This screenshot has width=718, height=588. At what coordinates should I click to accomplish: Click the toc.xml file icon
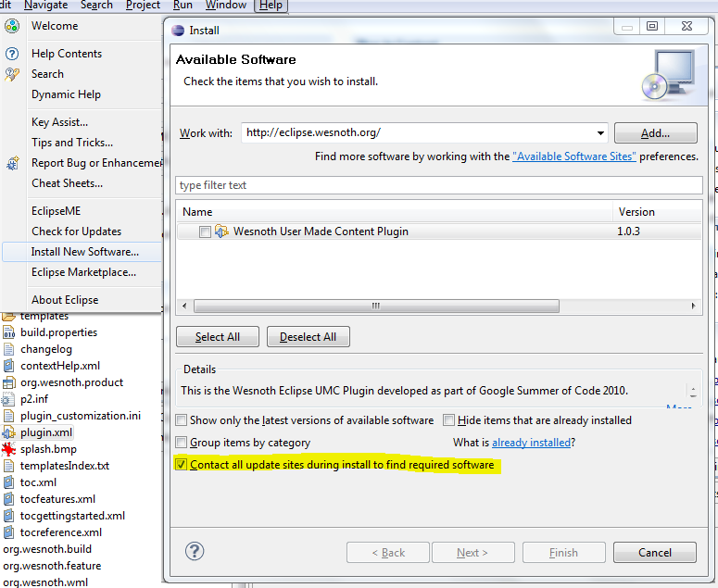click(x=8, y=482)
